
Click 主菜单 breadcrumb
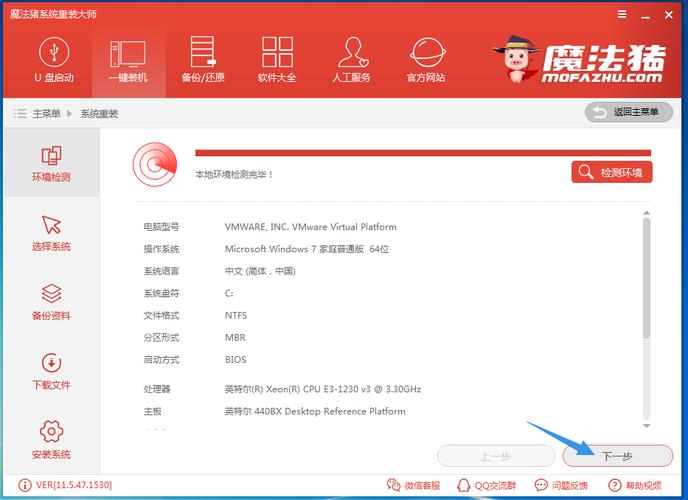(x=47, y=114)
